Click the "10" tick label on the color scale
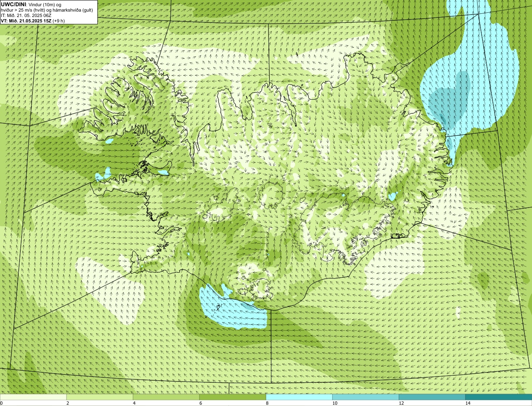 click(335, 403)
